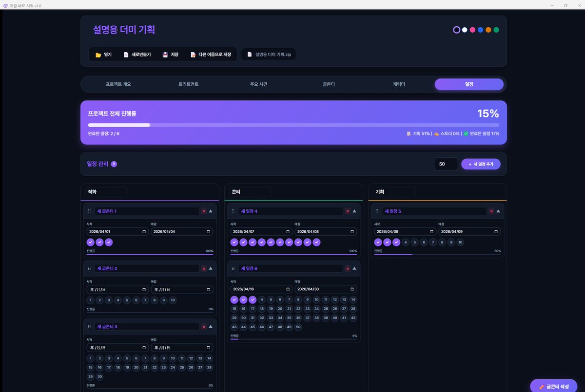
Task: Check step 4 of 새 일정 6
Action: pyautogui.click(x=262, y=299)
